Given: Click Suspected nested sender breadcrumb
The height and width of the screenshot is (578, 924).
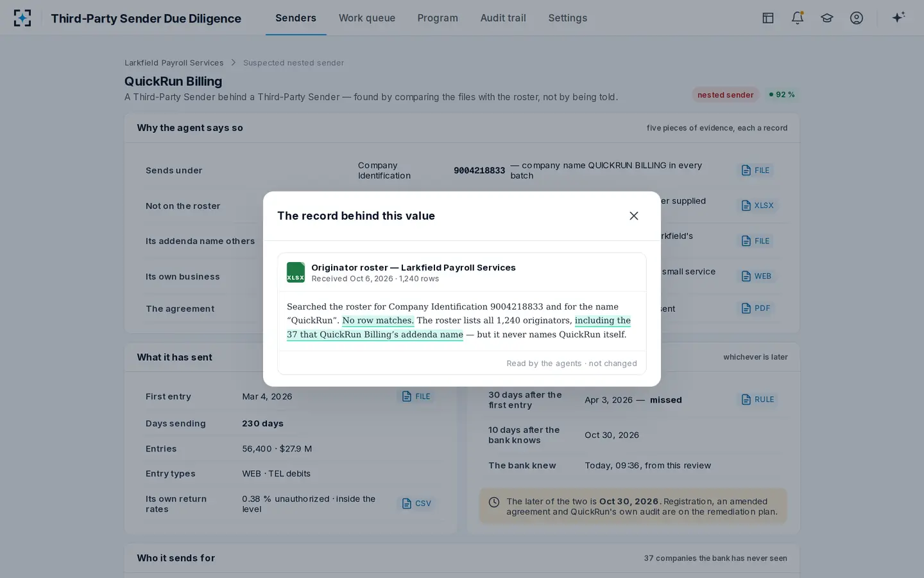Looking at the screenshot, I should pyautogui.click(x=293, y=63).
